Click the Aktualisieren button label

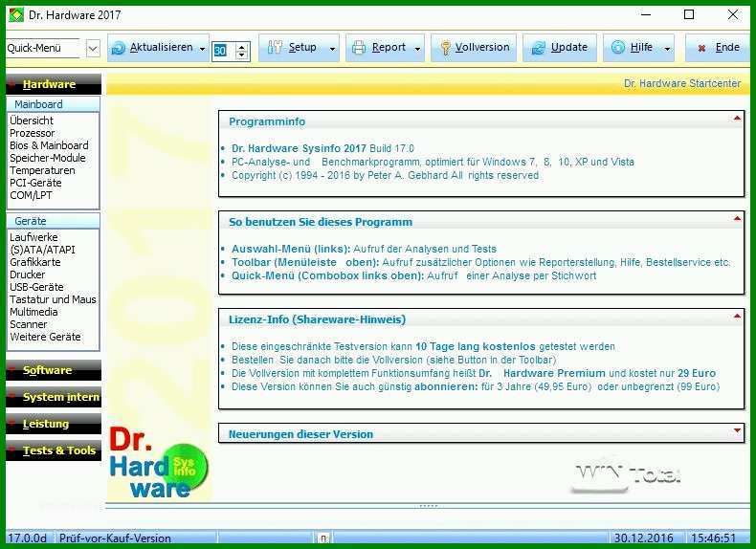pos(162,47)
